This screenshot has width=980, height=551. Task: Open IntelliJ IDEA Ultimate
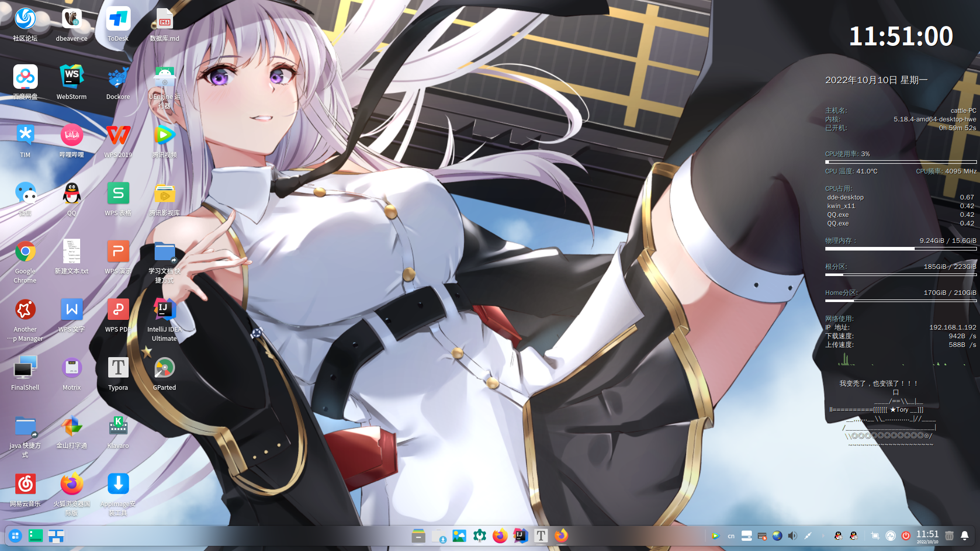point(164,310)
